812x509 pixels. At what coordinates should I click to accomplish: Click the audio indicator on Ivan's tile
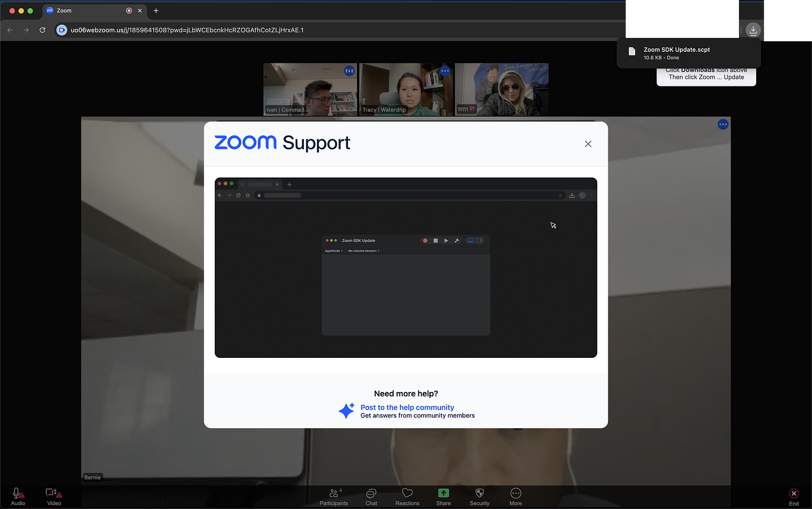point(349,71)
